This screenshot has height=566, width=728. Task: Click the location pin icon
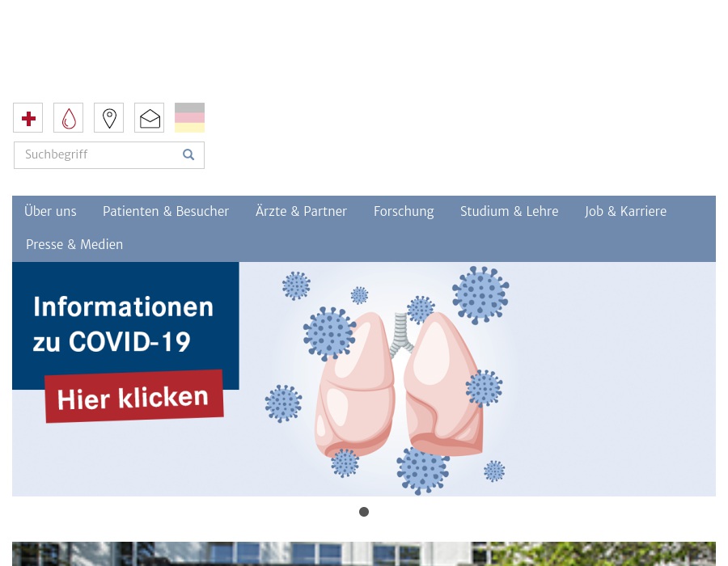109,118
